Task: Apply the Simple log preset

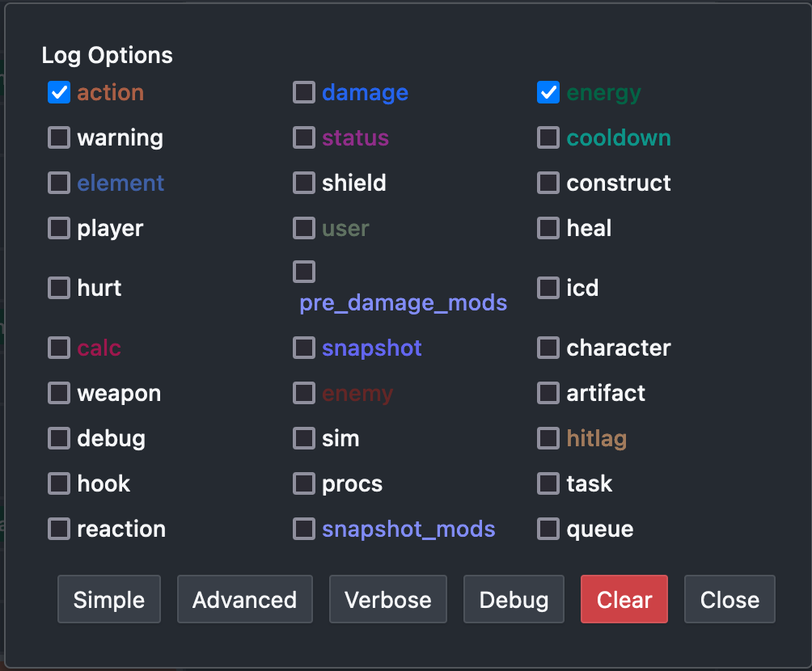Action: 108,599
